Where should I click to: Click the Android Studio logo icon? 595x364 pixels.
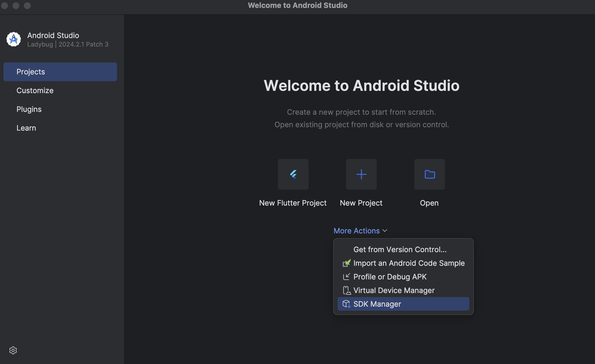tap(14, 39)
